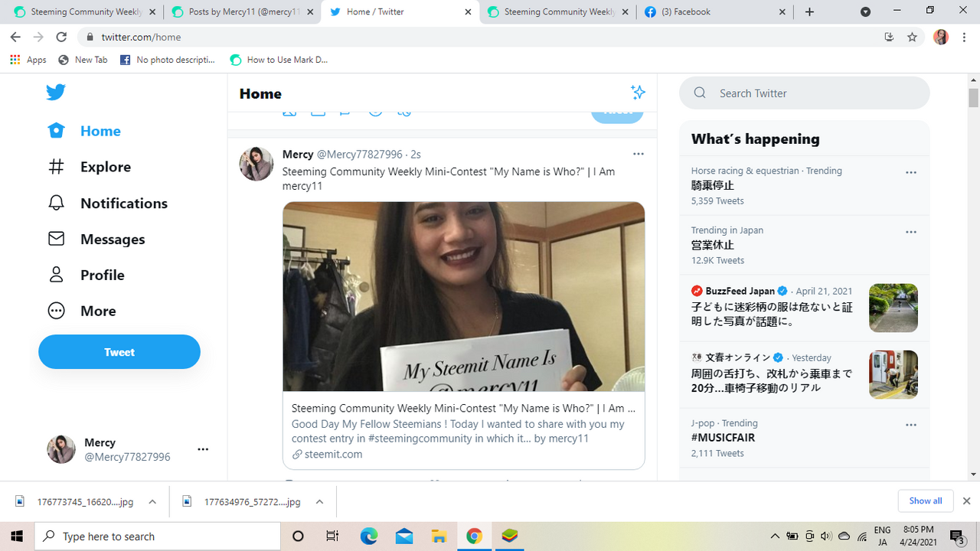The image size is (980, 551).
Task: Expand options for 177634976 download
Action: click(319, 502)
